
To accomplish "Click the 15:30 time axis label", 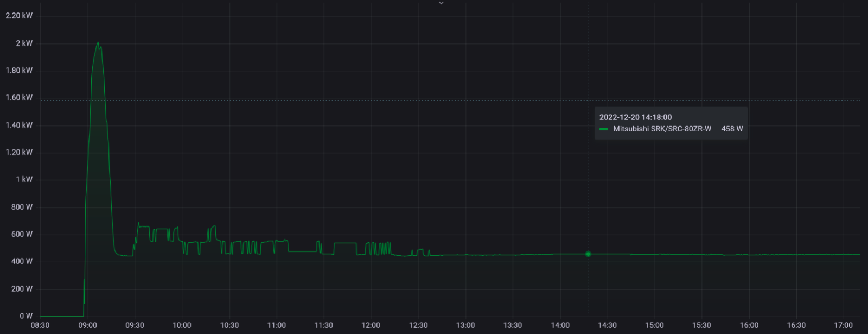I will tap(702, 325).
